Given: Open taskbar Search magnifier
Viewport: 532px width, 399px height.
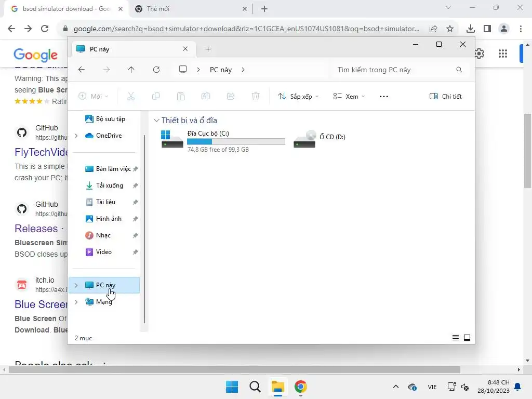Looking at the screenshot, I should [255, 387].
